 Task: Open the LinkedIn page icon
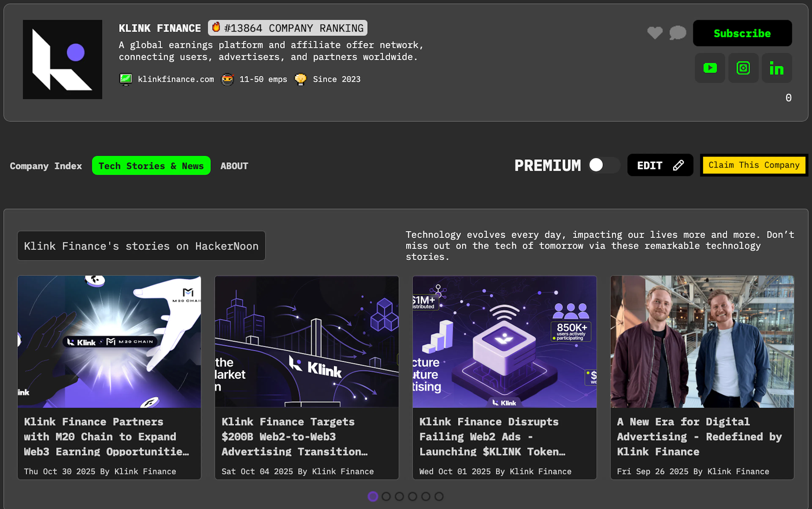(777, 68)
